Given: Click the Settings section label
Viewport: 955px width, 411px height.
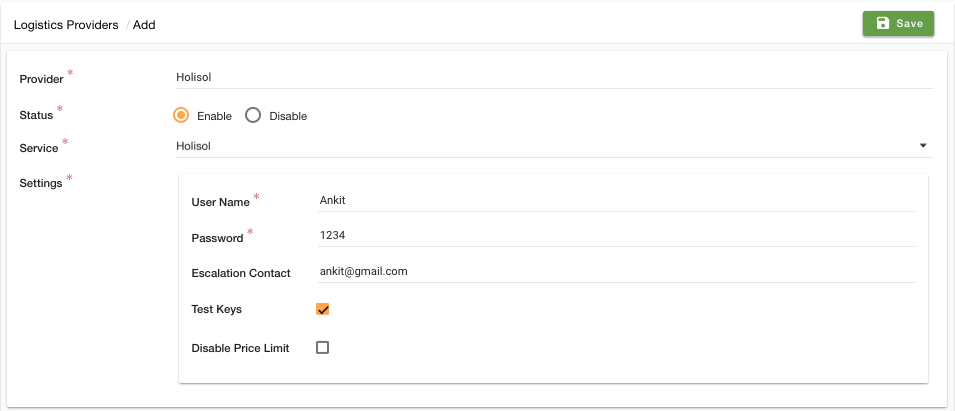Looking at the screenshot, I should 41,183.
